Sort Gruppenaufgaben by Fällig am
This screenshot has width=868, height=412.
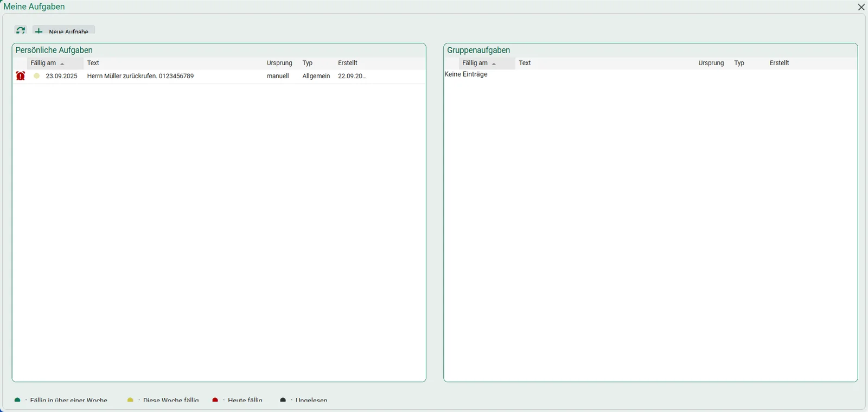click(487, 63)
